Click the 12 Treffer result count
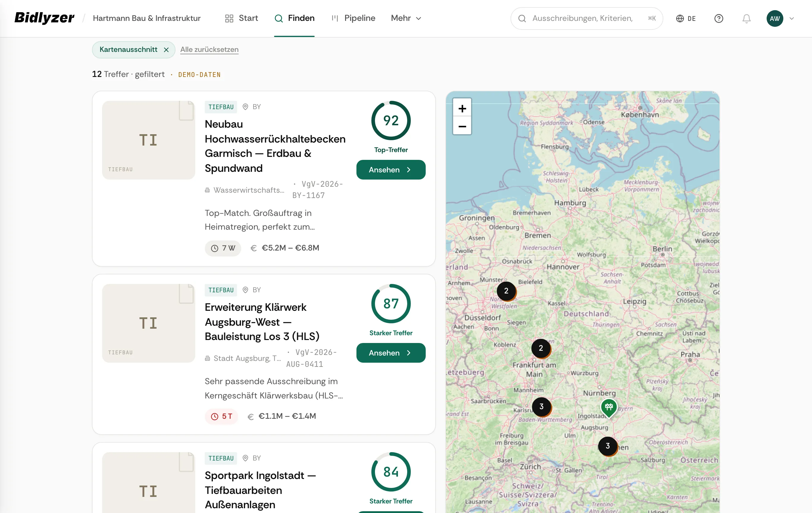Screen dimensions: 812x513 pos(128,74)
